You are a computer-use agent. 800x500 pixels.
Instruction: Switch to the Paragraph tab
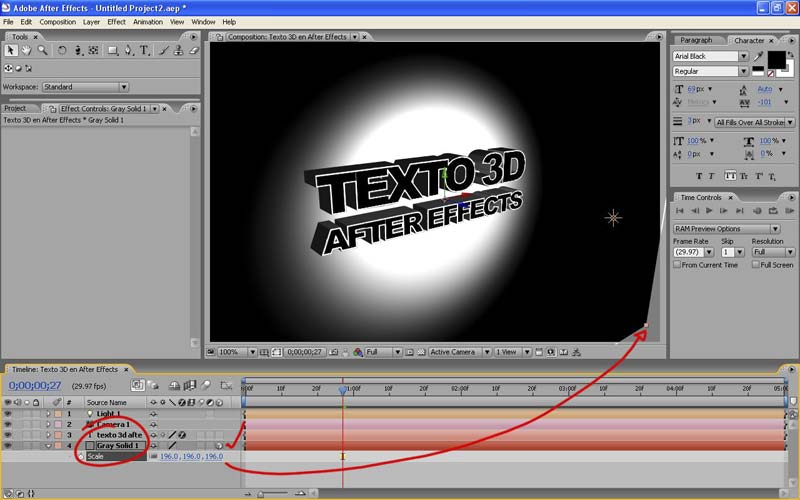click(x=696, y=40)
